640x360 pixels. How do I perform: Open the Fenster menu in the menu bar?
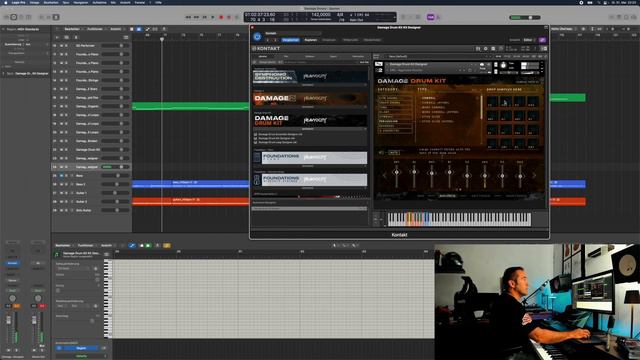click(x=140, y=2)
